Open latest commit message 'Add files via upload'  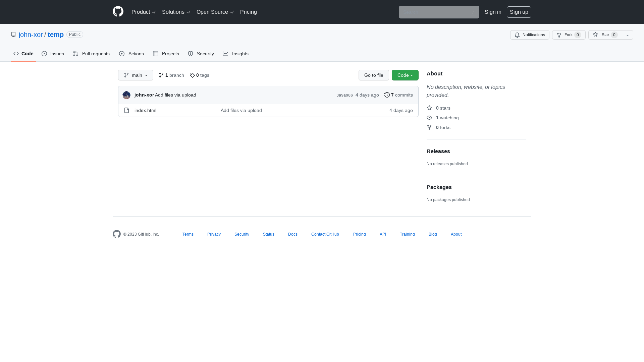click(175, 95)
